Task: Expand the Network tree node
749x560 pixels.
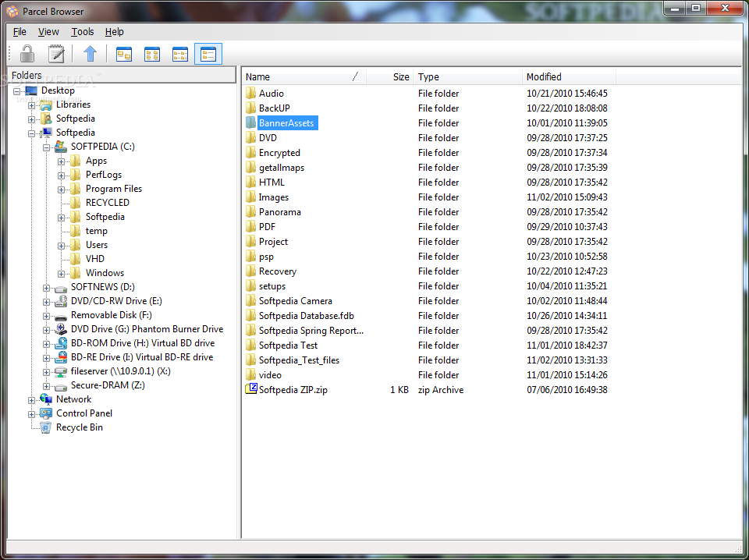Action: (x=31, y=400)
